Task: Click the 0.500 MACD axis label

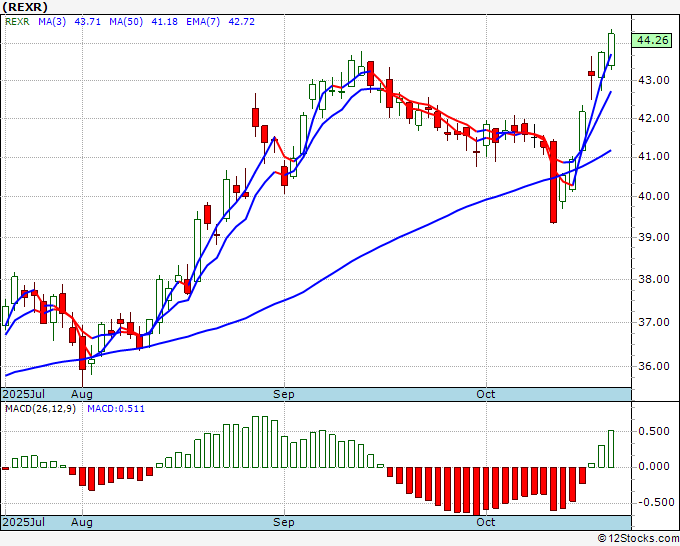Action: click(x=654, y=431)
